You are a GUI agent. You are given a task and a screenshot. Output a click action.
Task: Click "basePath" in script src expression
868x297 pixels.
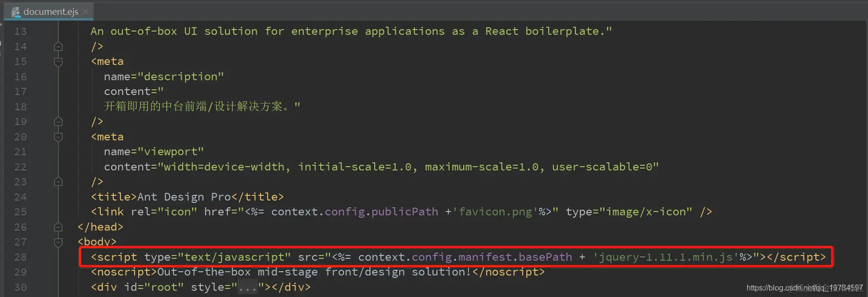(x=545, y=257)
